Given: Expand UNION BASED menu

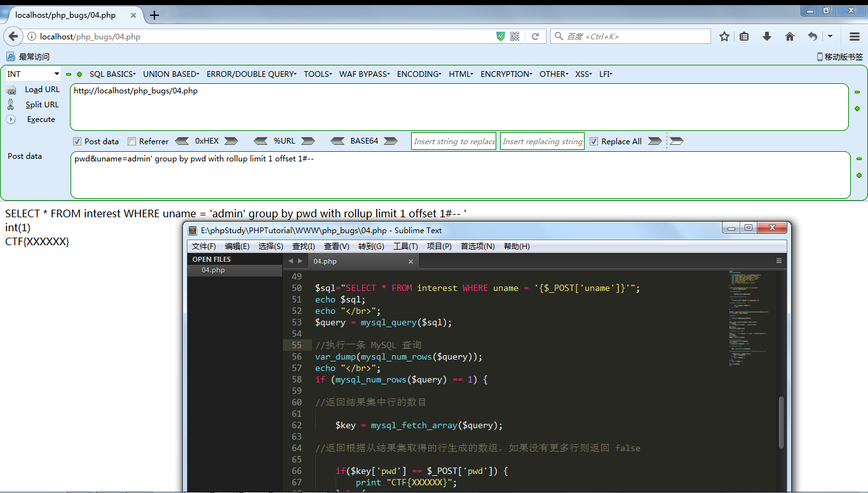Looking at the screenshot, I should [171, 74].
